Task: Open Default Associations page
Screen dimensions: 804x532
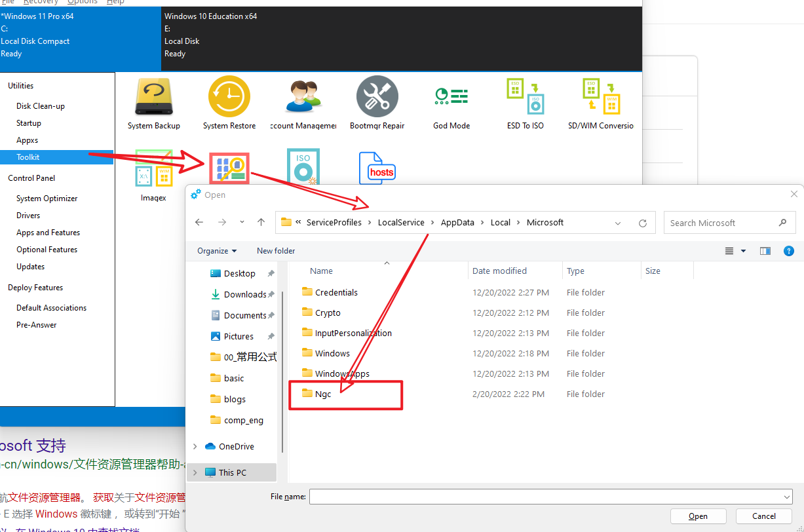Action: (x=52, y=308)
